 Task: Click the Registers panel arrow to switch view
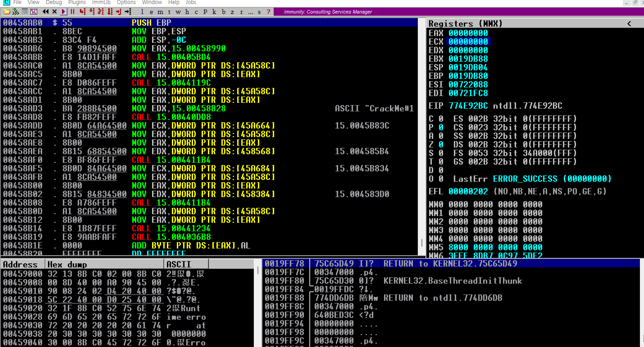click(x=629, y=24)
